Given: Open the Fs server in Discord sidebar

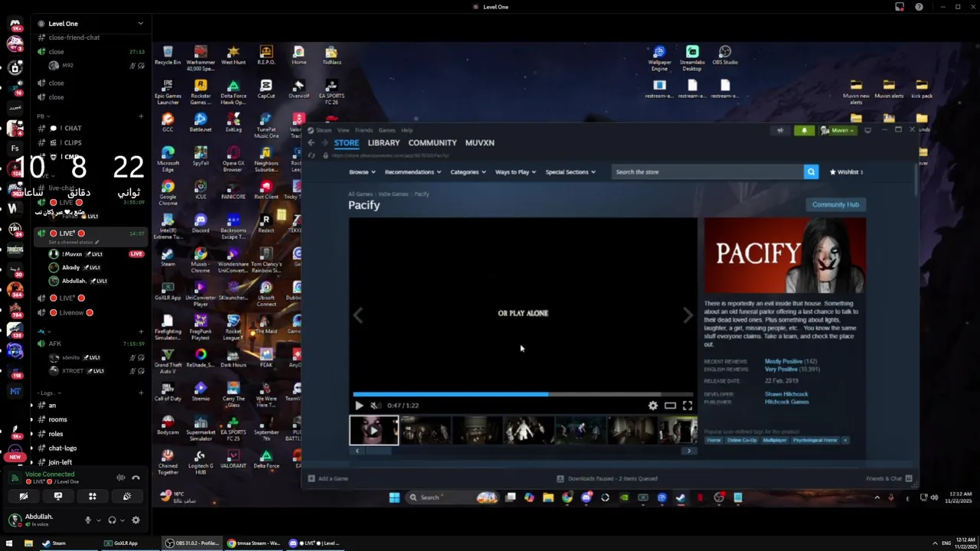Looking at the screenshot, I should [x=15, y=148].
